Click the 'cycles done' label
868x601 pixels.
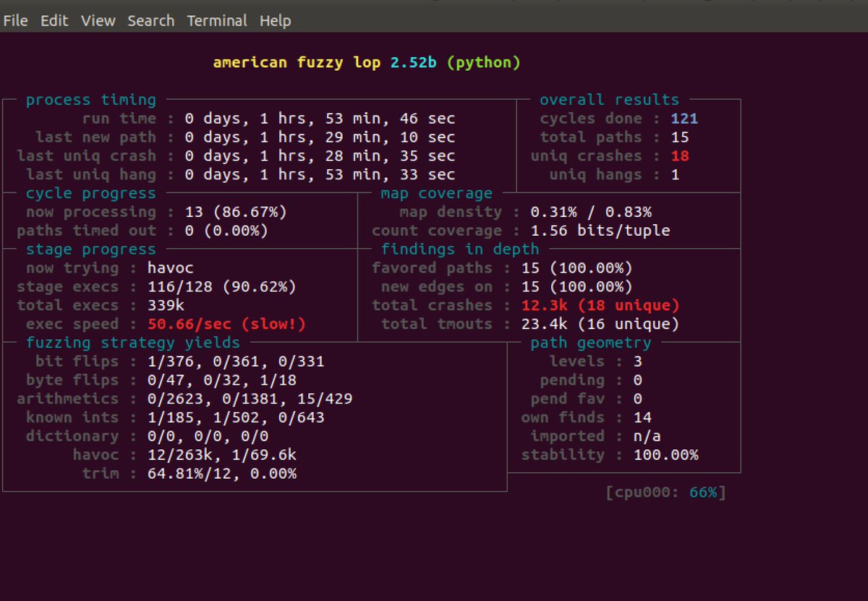[x=591, y=119]
